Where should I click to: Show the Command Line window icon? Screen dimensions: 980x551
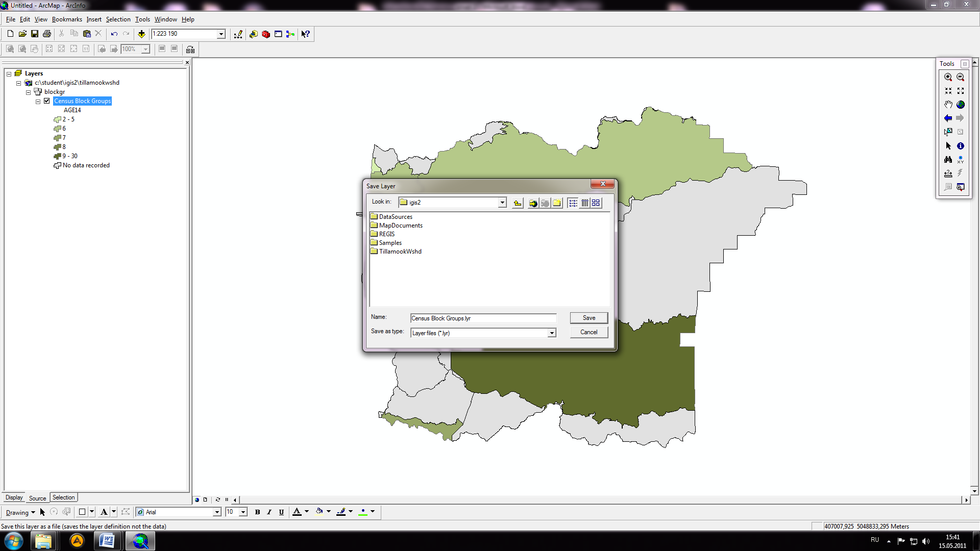[278, 34]
